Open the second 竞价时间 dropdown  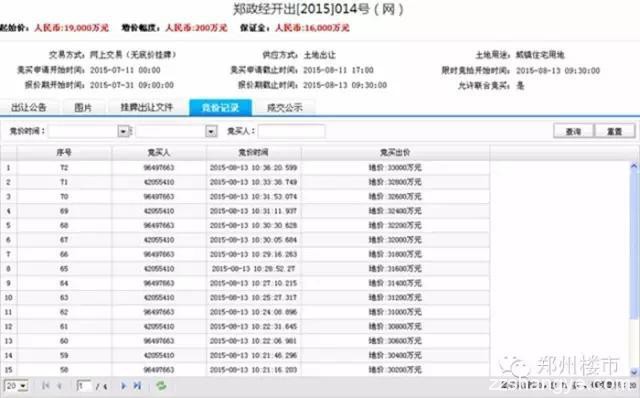211,131
